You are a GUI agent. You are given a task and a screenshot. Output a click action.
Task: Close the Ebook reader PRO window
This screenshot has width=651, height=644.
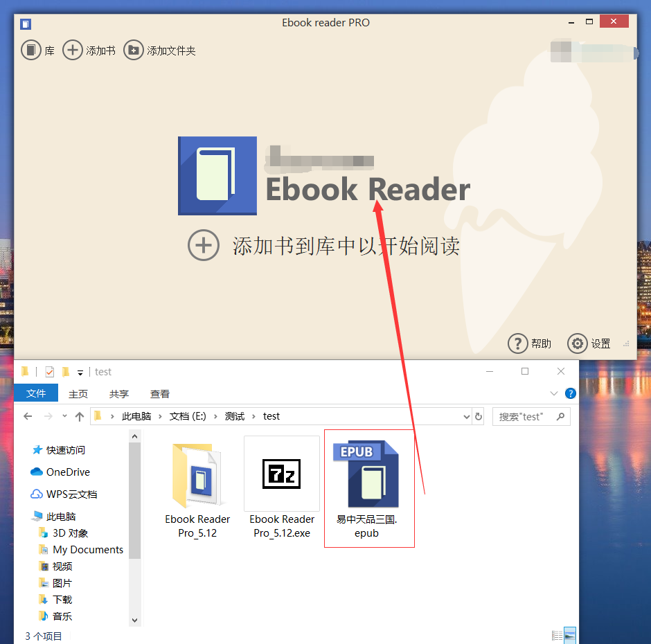point(614,21)
